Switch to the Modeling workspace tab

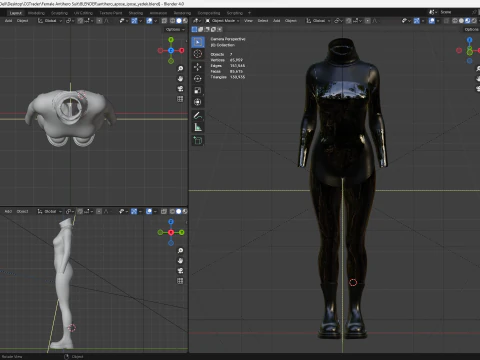[36, 13]
